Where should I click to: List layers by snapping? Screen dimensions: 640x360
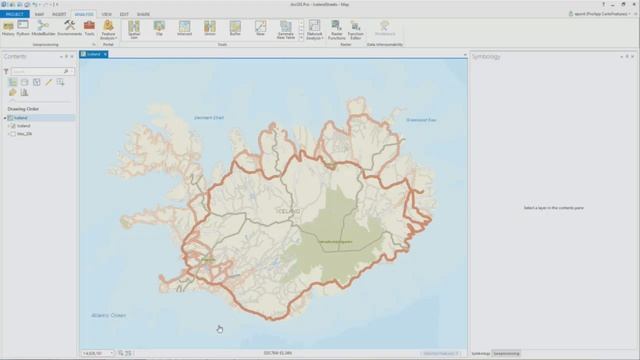60,82
